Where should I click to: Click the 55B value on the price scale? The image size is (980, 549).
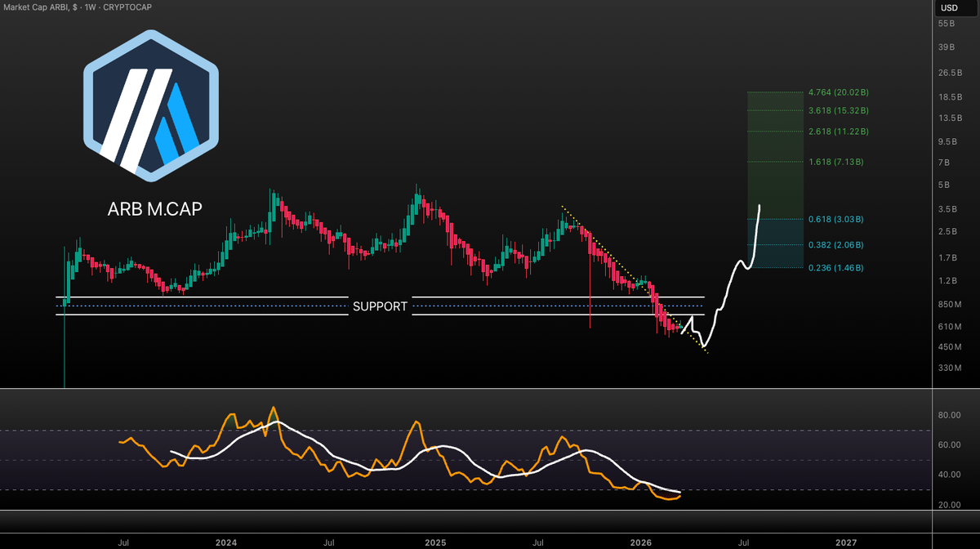[x=945, y=24]
